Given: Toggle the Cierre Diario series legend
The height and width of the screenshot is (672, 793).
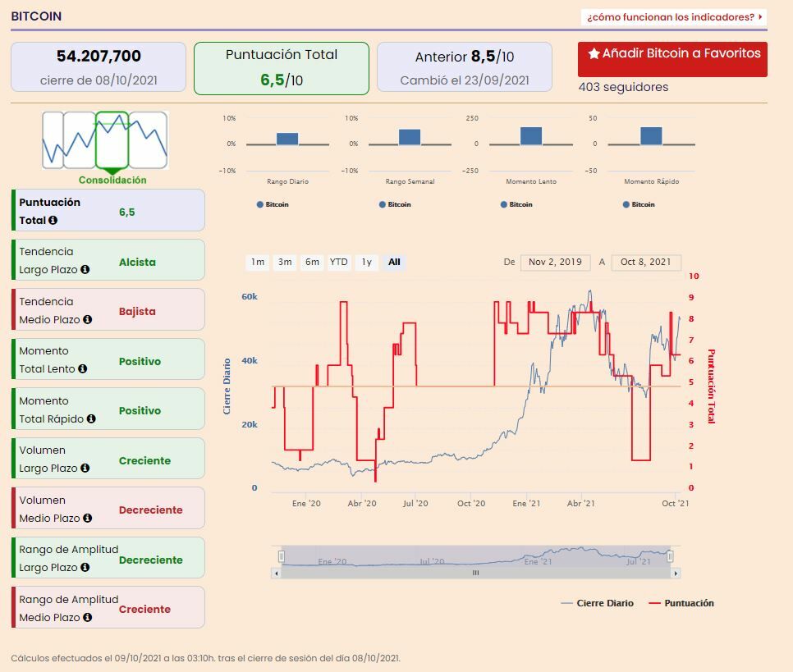Looking at the screenshot, I should [x=598, y=603].
